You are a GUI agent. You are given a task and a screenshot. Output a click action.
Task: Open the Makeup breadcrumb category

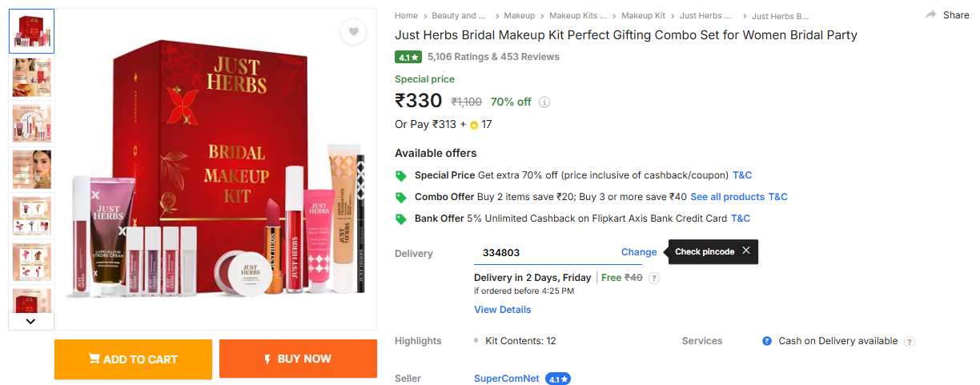coord(520,15)
